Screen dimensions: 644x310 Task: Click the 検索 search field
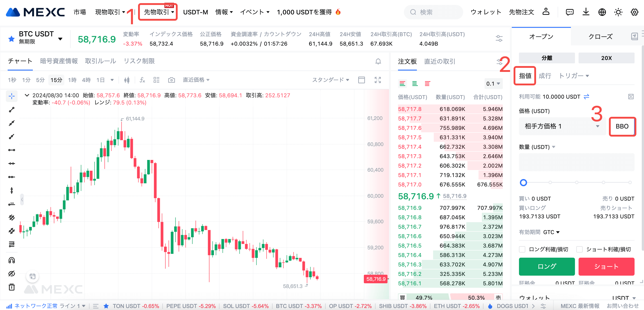[433, 12]
